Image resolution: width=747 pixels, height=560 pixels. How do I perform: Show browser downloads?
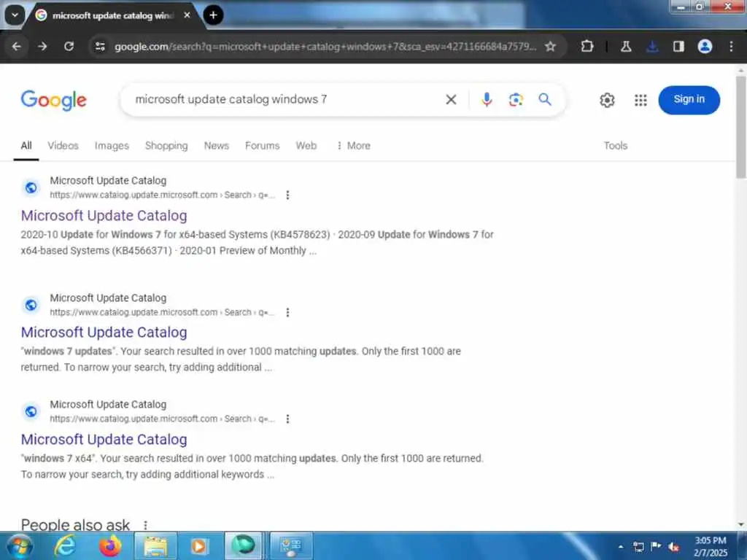point(652,46)
